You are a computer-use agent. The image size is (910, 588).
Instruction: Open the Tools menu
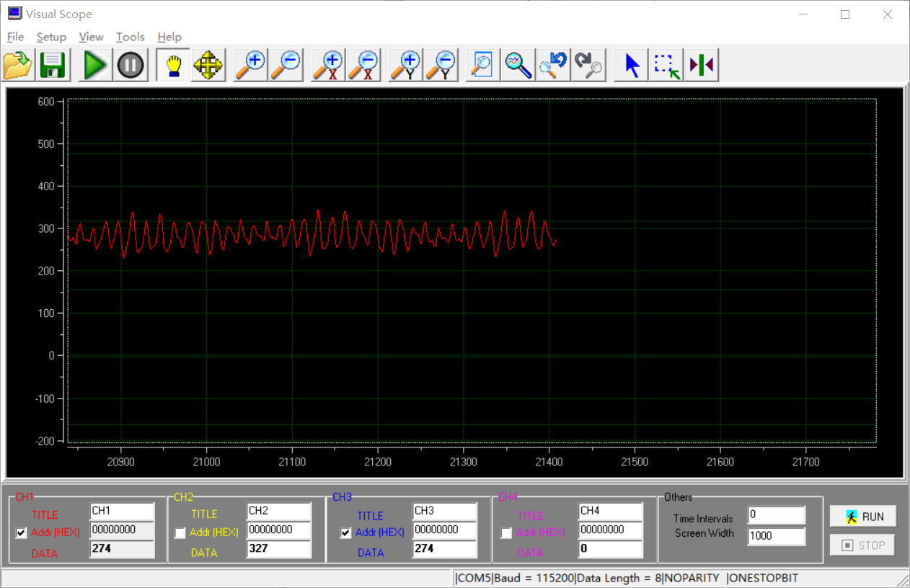130,37
